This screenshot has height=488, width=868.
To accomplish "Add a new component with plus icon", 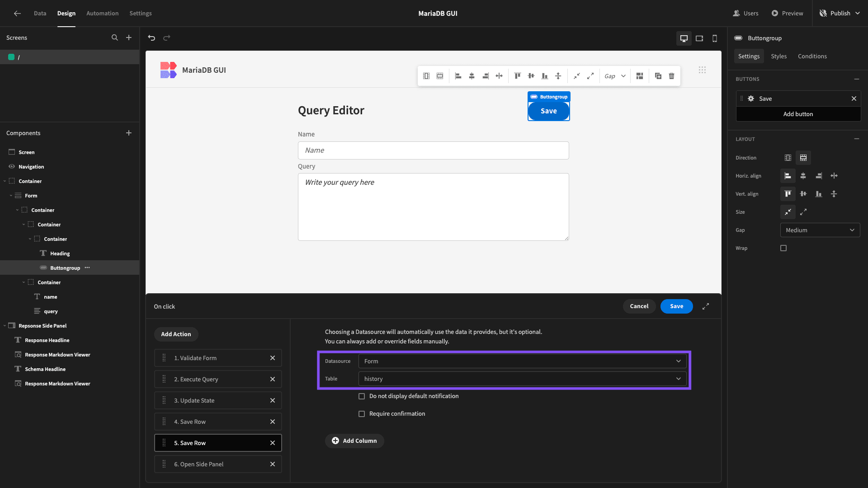I will pyautogui.click(x=129, y=133).
